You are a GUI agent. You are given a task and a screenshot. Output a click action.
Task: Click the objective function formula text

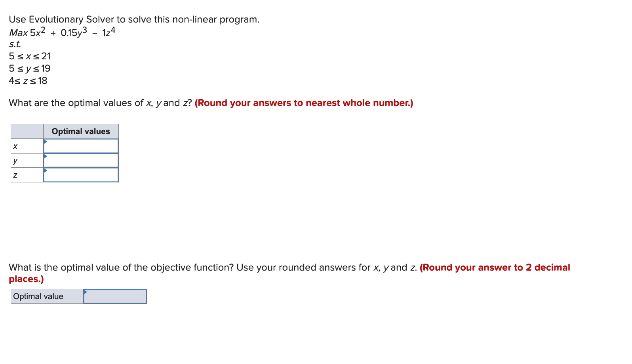61,33
